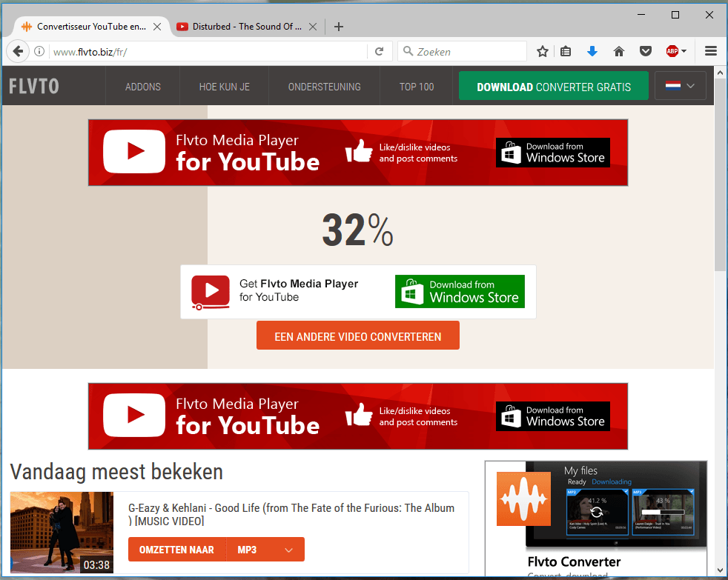This screenshot has height=580, width=728.
Task: Click DOWNLOAD CONVERTER GRATIS button
Action: click(x=554, y=87)
